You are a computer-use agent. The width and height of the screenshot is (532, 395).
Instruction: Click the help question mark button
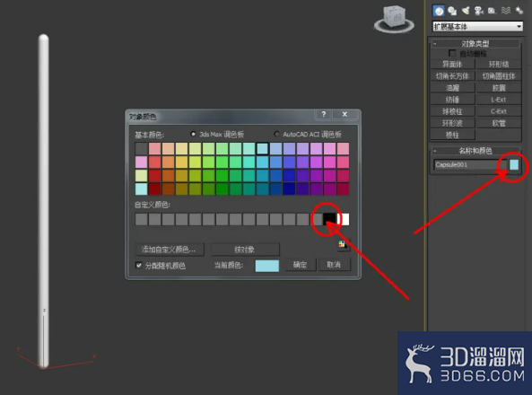(x=323, y=114)
